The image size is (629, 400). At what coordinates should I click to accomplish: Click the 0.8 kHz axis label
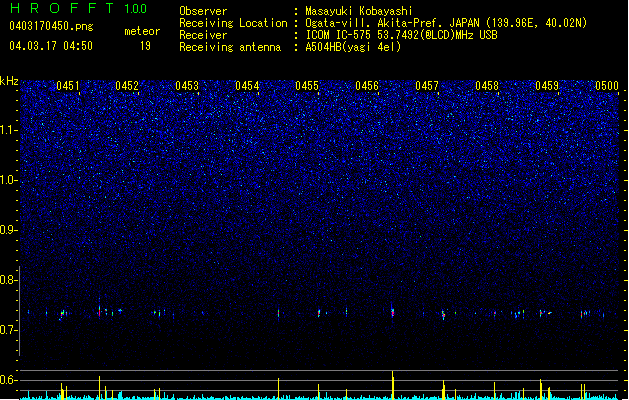click(x=8, y=280)
